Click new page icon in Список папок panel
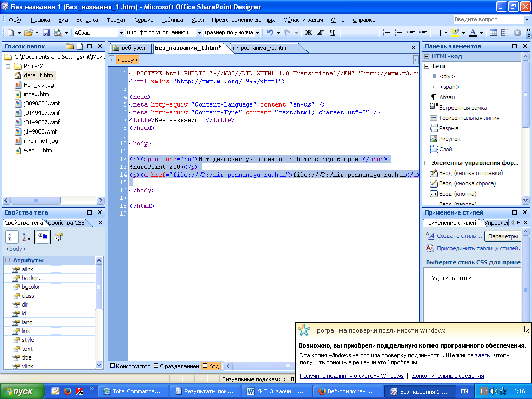 coord(79,46)
